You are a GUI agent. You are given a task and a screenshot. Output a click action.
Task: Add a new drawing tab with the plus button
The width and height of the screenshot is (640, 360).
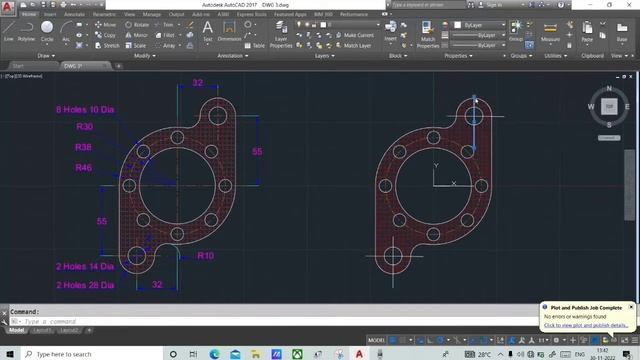tap(118, 66)
